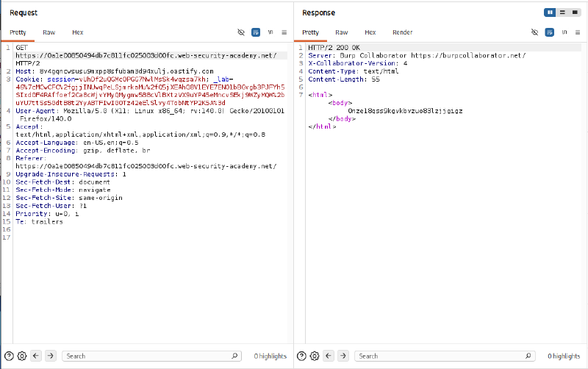The image size is (588, 369).
Task: Open help icon below Response panel
Action: coord(301,356)
